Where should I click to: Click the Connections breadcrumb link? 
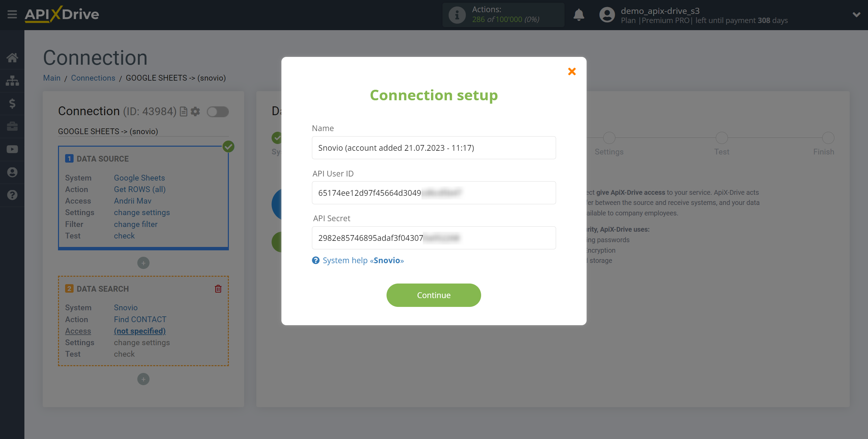[93, 78]
